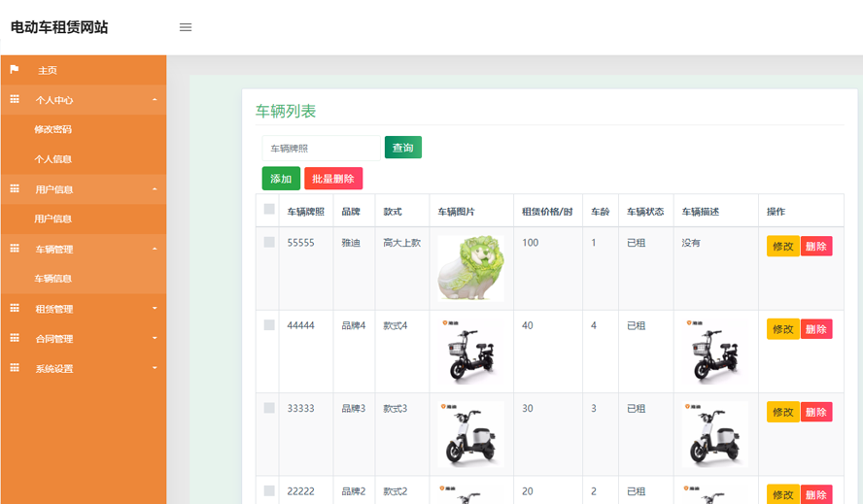Click the style cell 高大上款
The image size is (863, 504).
pos(401,243)
